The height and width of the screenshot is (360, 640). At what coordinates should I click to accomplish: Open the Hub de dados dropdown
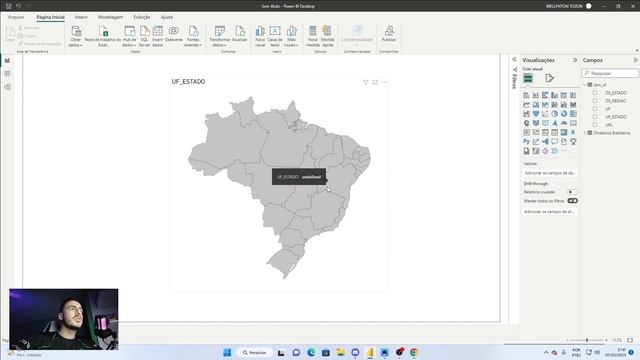[129, 37]
